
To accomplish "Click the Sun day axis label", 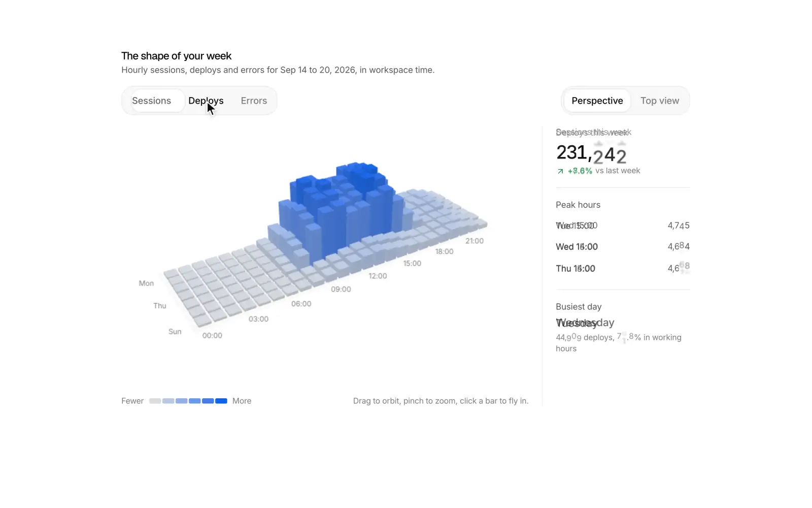I will pos(175,331).
